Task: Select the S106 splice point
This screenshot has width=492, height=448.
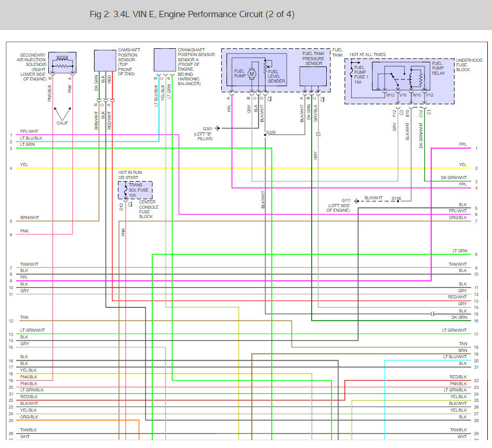Action: click(x=398, y=200)
